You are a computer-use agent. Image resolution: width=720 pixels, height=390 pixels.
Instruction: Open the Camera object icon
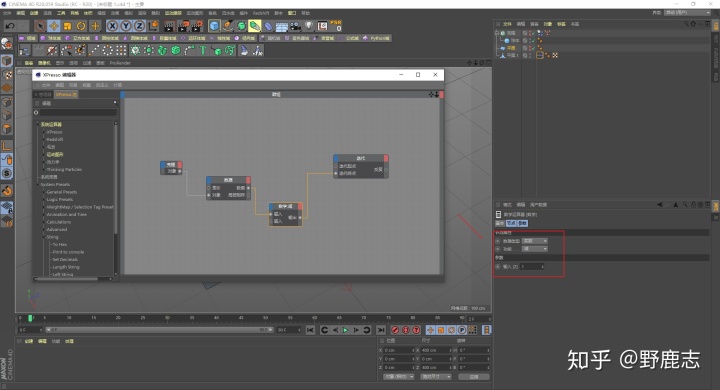295,26
